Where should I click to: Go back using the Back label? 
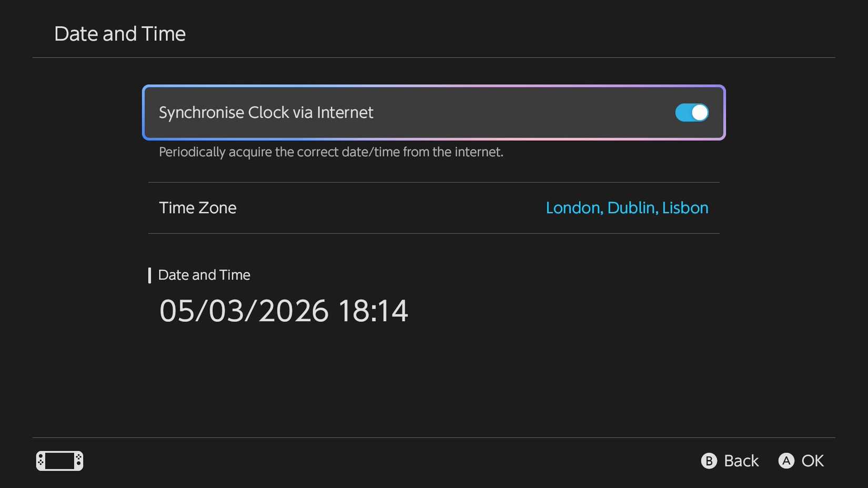(741, 461)
